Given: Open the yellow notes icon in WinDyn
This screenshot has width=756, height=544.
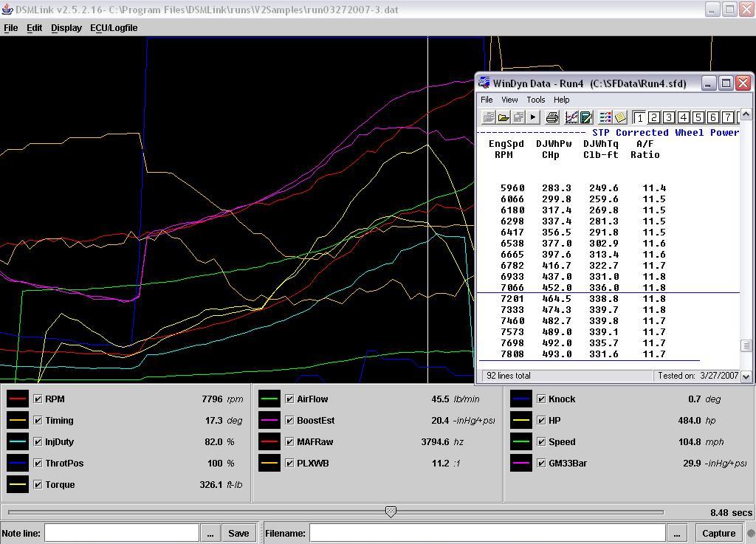Looking at the screenshot, I should pos(620,117).
